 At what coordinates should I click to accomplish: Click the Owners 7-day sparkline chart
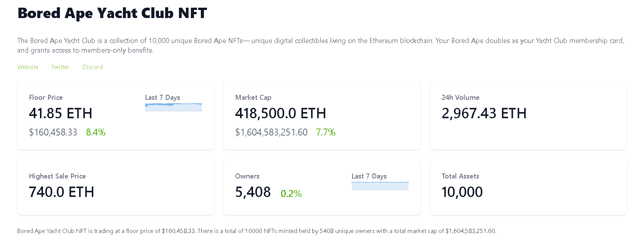point(380,186)
